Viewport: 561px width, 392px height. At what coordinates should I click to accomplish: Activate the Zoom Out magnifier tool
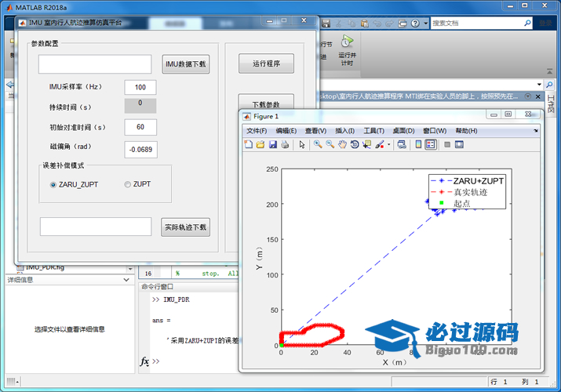point(330,144)
